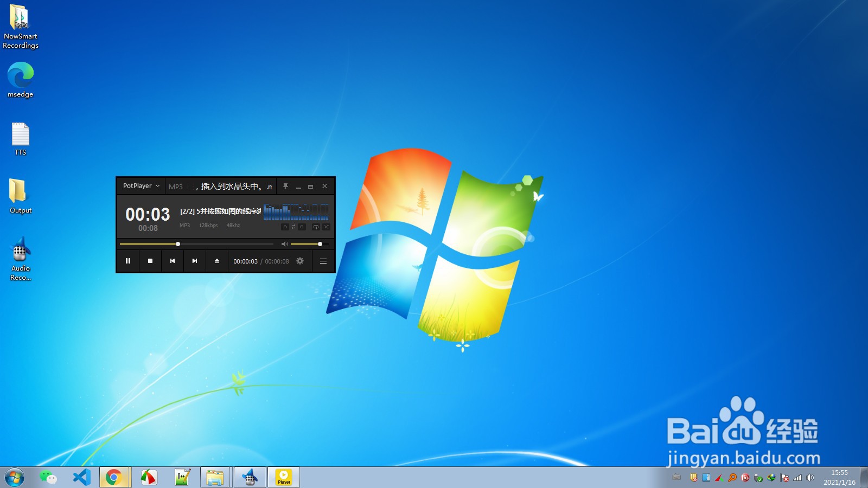Open Visual Studio Code from taskbar
The width and height of the screenshot is (868, 488).
pyautogui.click(x=81, y=478)
